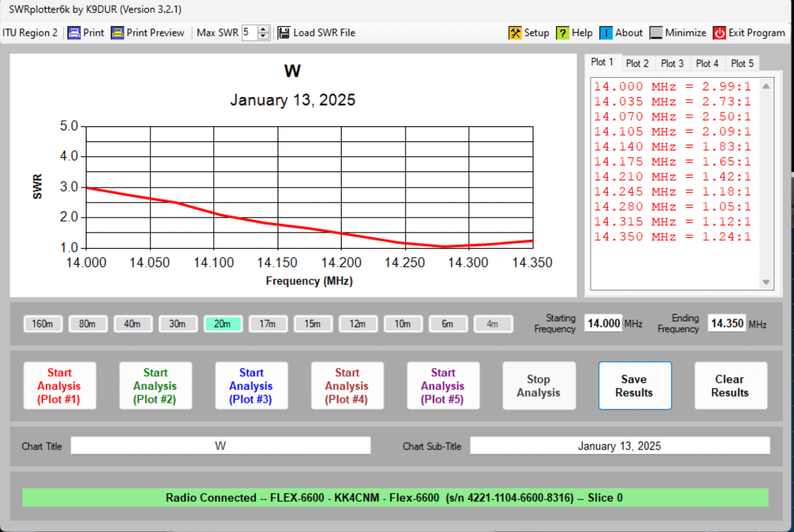Click the Ending Frequency field
This screenshot has height=532, width=794.
[727, 323]
